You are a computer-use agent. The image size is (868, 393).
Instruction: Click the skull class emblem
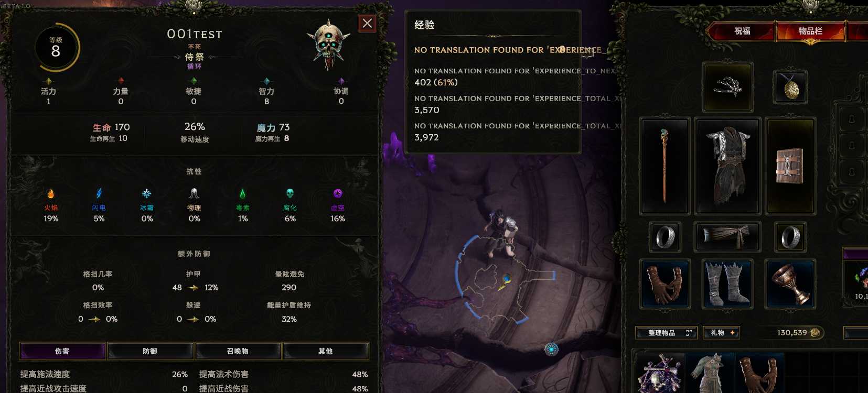(x=329, y=45)
